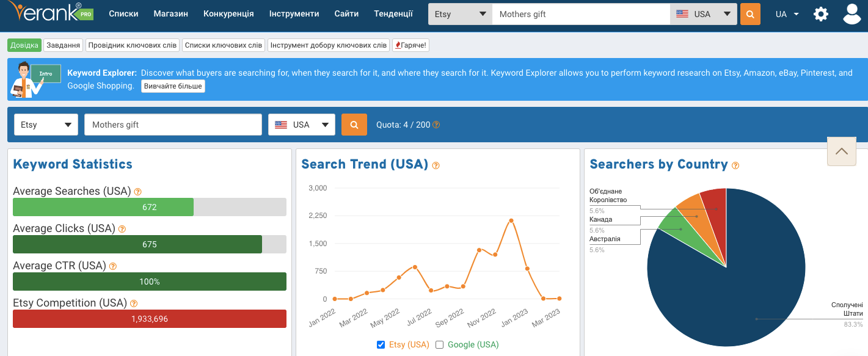Click the orange search button beside the Quota text
868x356 pixels.
pyautogui.click(x=354, y=125)
